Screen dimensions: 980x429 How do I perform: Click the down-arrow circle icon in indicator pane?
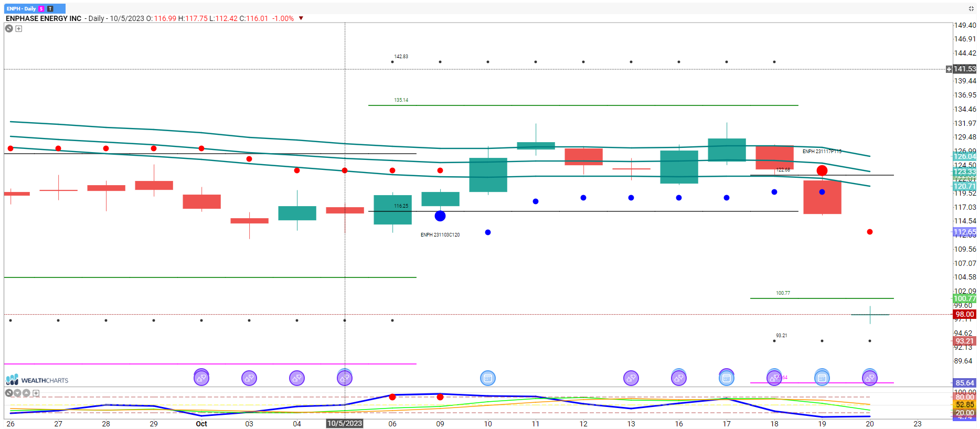coord(17,393)
